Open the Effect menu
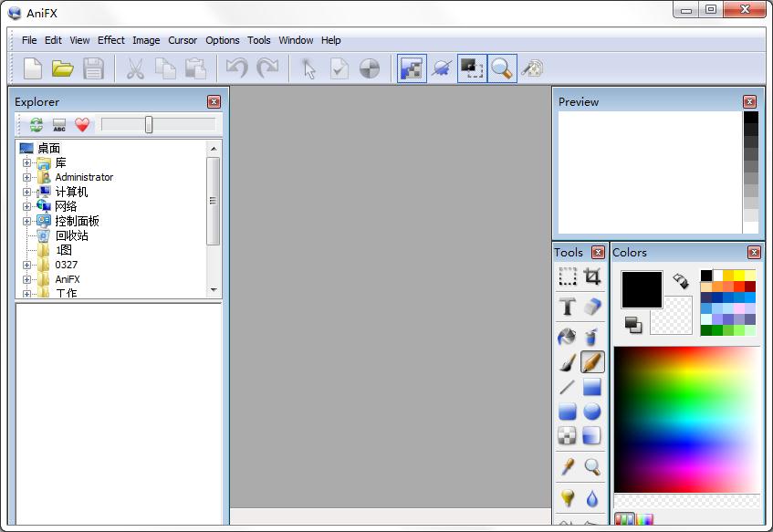The width and height of the screenshot is (773, 532). (111, 40)
